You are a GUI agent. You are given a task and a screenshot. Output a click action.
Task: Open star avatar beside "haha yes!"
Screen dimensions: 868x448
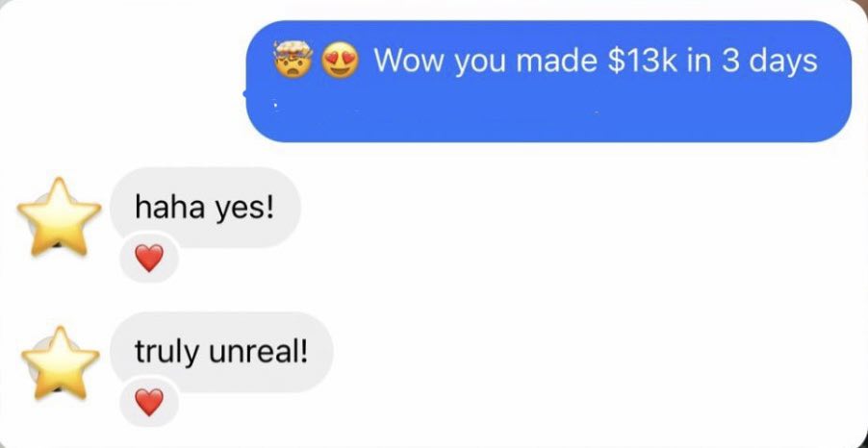60,217
